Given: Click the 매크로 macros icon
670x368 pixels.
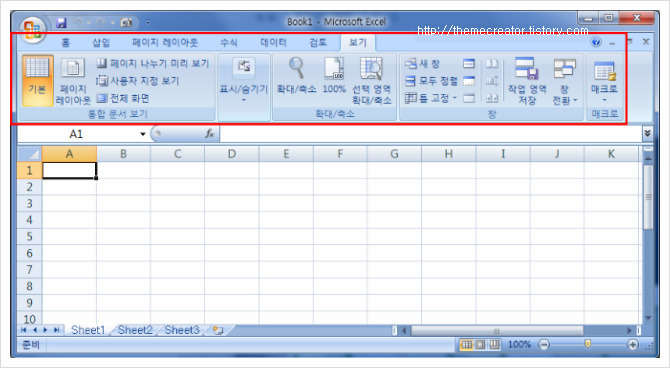Looking at the screenshot, I should pyautogui.click(x=604, y=71).
